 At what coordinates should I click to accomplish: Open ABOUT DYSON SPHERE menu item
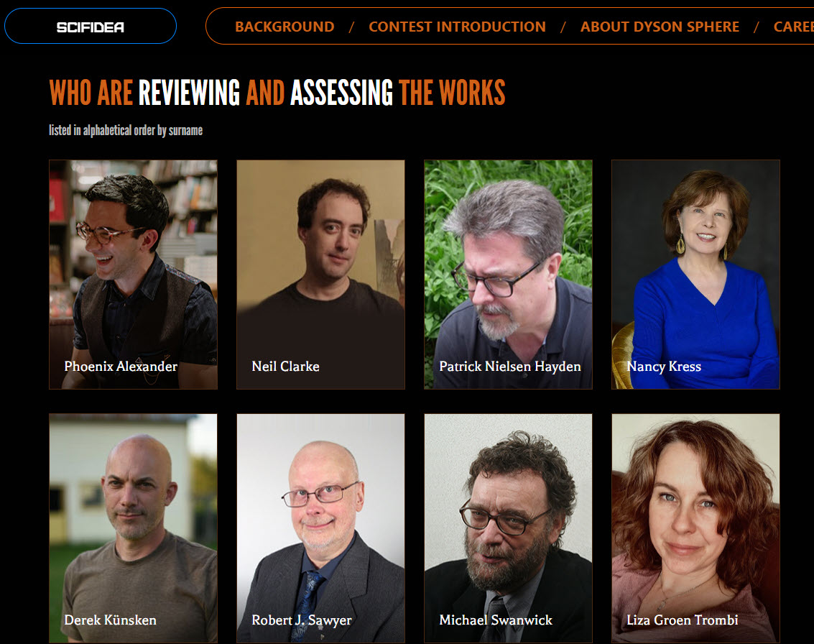pyautogui.click(x=660, y=27)
